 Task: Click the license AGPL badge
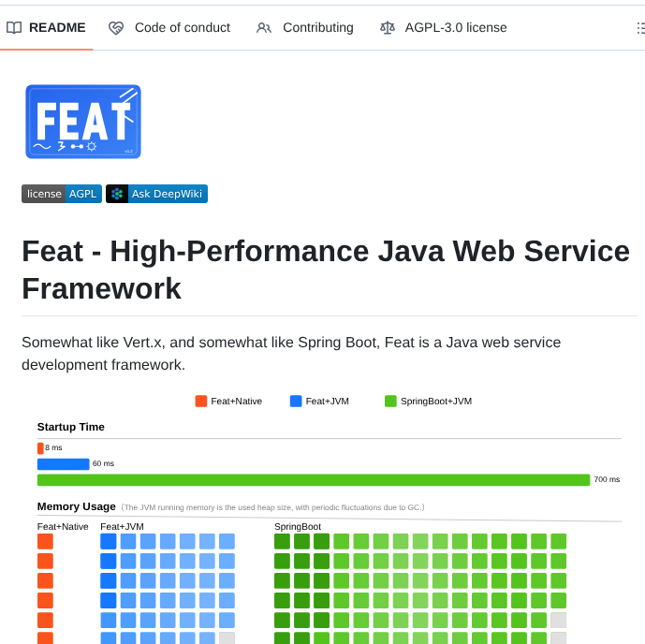pos(61,194)
